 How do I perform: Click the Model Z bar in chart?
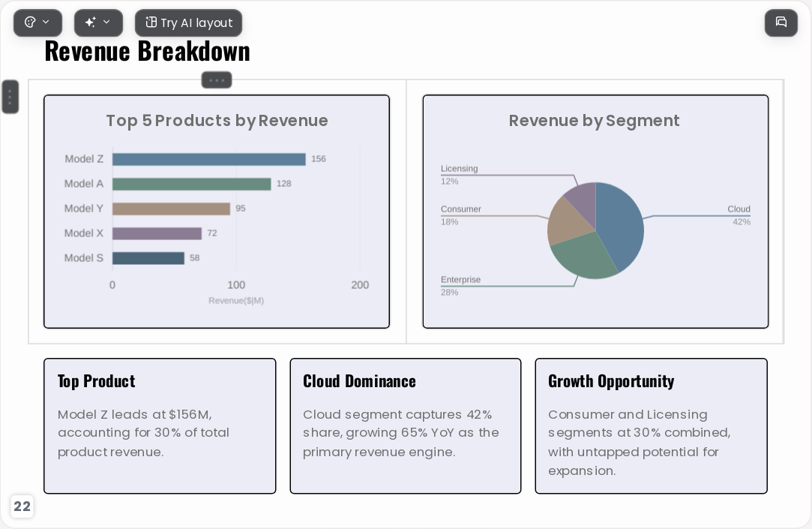208,159
